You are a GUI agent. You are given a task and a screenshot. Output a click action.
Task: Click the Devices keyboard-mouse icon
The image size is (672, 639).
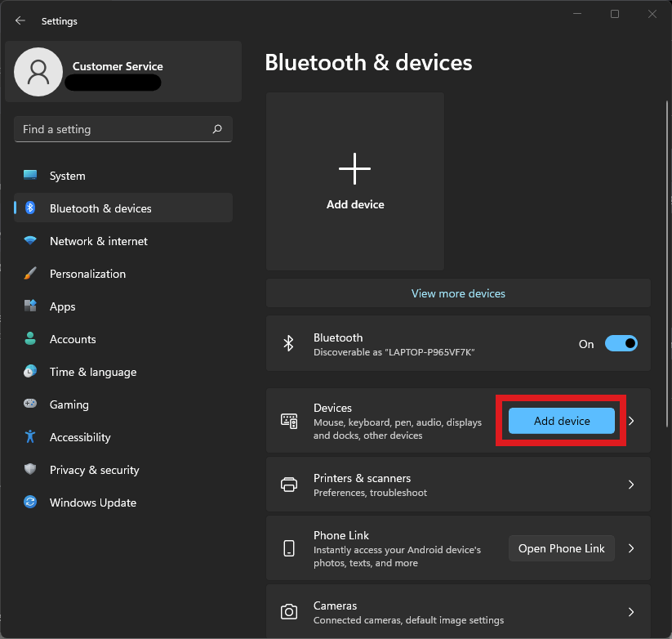pyautogui.click(x=289, y=421)
